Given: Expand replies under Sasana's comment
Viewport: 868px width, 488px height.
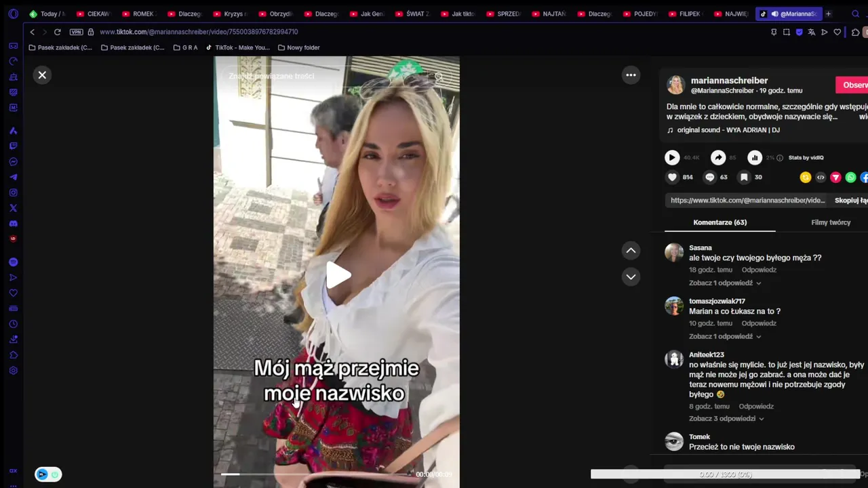Looking at the screenshot, I should pyautogui.click(x=725, y=283).
